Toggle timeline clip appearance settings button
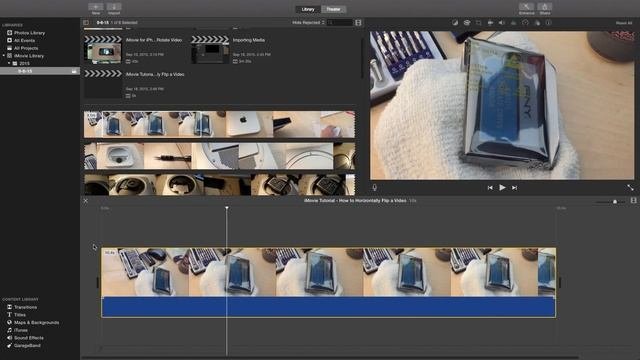The width and height of the screenshot is (640, 360). [x=633, y=201]
